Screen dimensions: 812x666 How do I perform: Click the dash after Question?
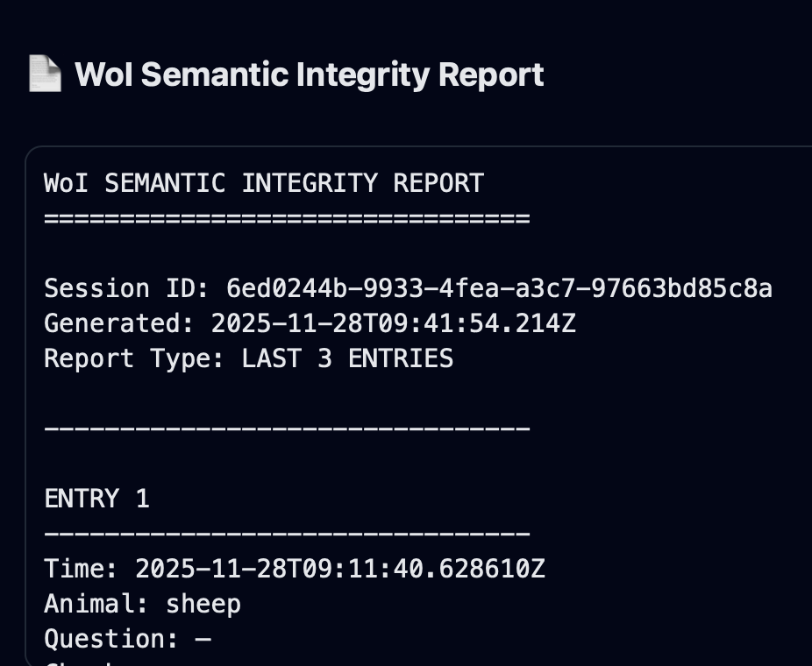pyautogui.click(x=203, y=639)
